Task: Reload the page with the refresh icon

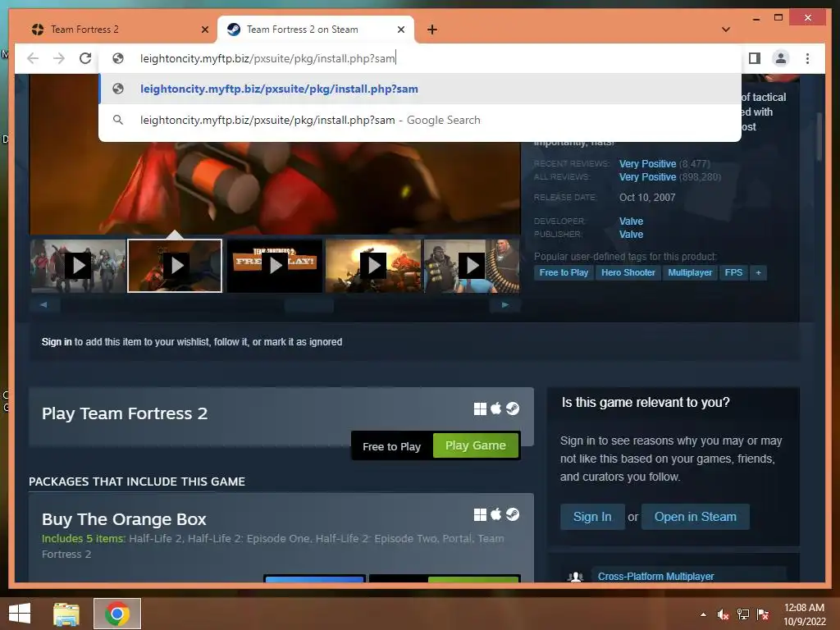Action: pyautogui.click(x=85, y=58)
